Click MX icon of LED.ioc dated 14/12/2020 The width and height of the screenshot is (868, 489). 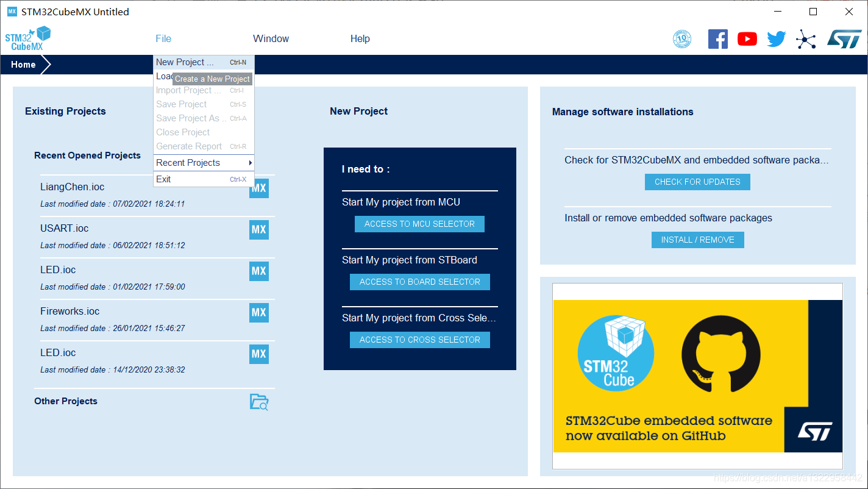click(259, 354)
